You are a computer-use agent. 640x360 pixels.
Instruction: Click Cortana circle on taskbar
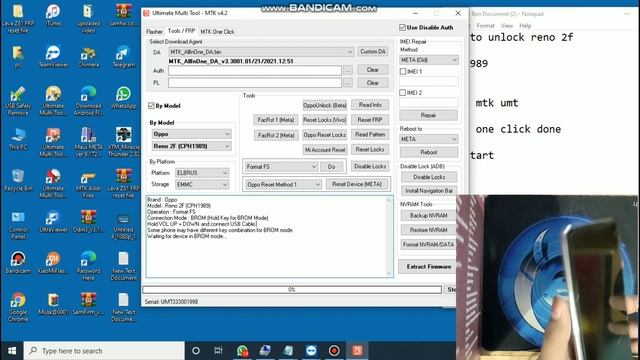[196, 351]
